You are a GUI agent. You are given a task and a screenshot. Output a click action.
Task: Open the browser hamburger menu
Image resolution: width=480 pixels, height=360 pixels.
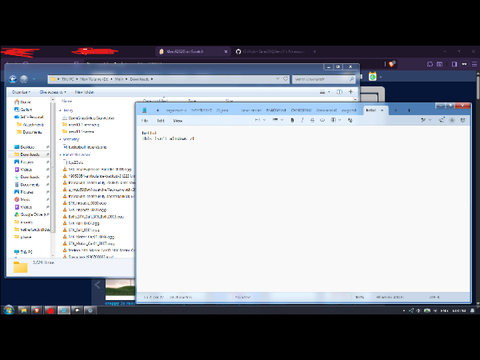pos(474,64)
